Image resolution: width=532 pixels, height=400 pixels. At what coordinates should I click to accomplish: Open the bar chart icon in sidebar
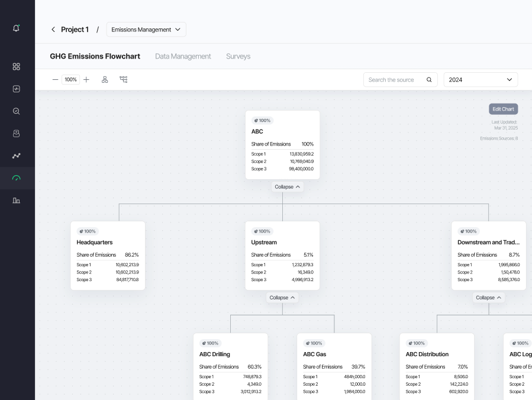[x=17, y=201]
